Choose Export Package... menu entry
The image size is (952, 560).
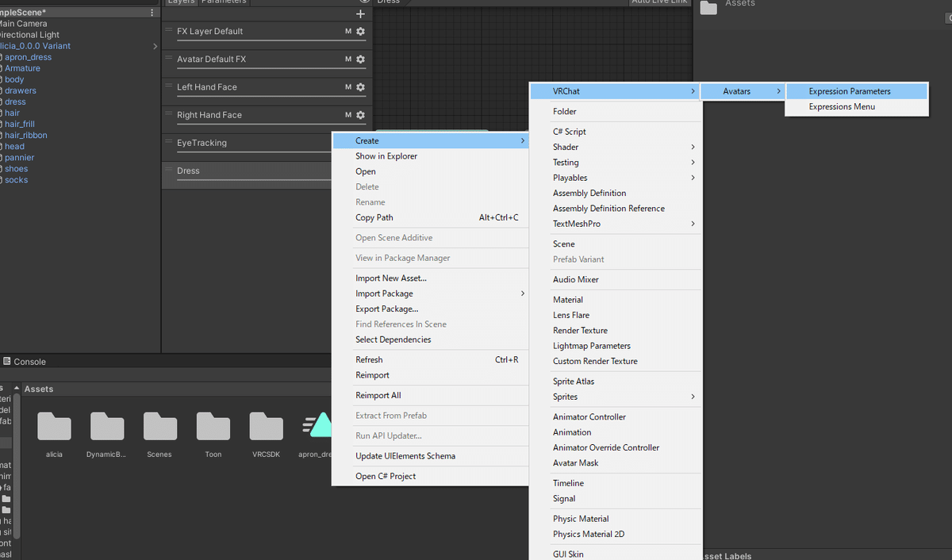pyautogui.click(x=430, y=309)
